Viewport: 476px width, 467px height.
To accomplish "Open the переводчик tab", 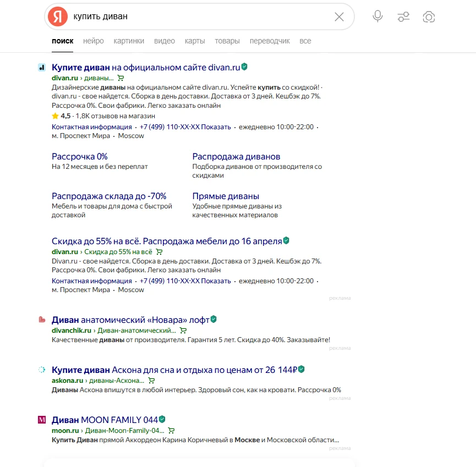I will pyautogui.click(x=270, y=41).
